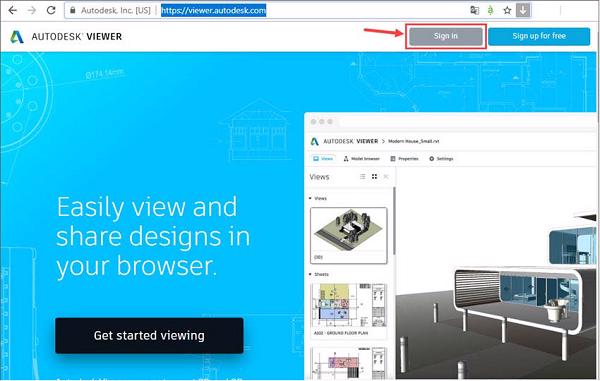Close the Views panel

click(x=386, y=176)
